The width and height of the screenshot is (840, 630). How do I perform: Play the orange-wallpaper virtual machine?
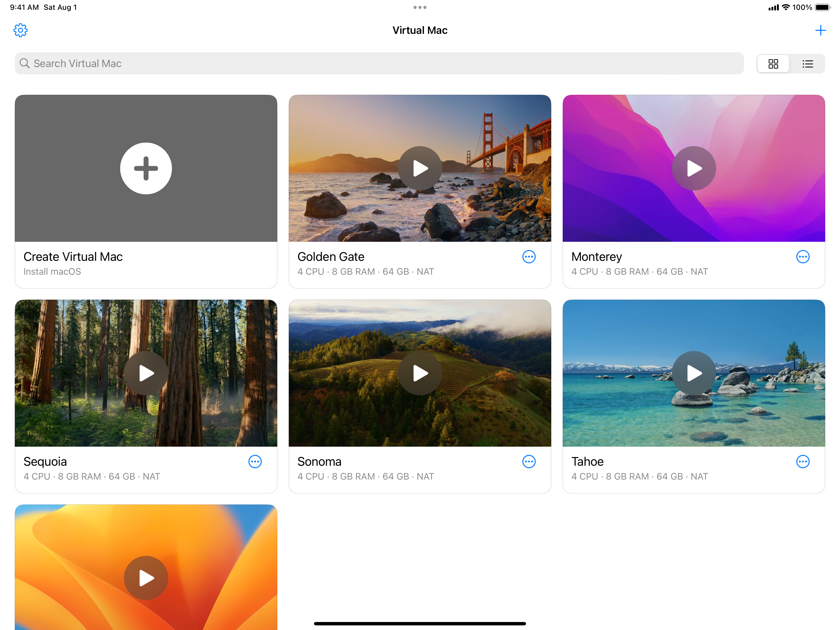click(146, 578)
